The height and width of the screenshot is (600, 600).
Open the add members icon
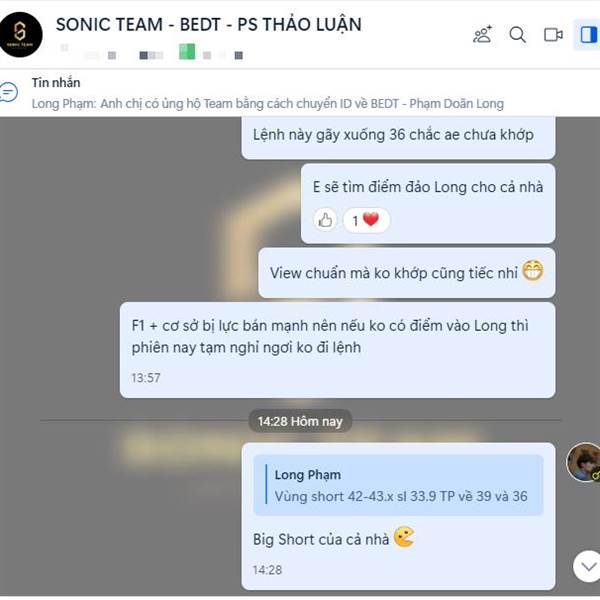(x=482, y=35)
